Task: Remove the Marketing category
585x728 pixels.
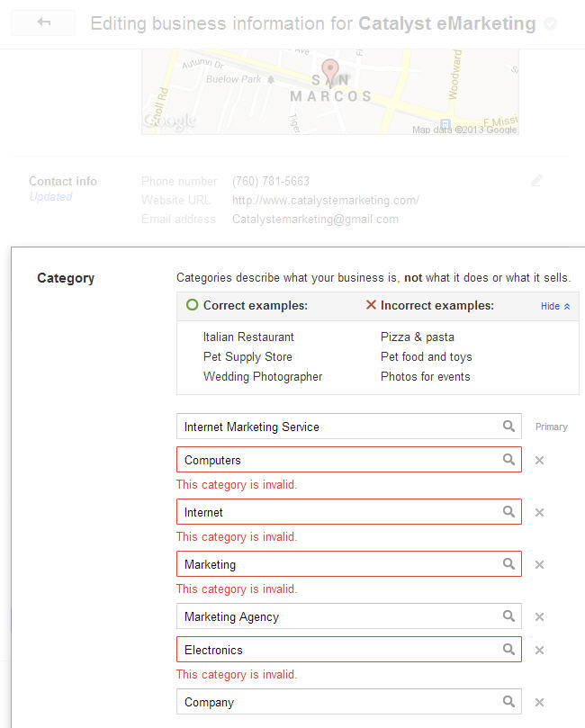Action: 539,564
